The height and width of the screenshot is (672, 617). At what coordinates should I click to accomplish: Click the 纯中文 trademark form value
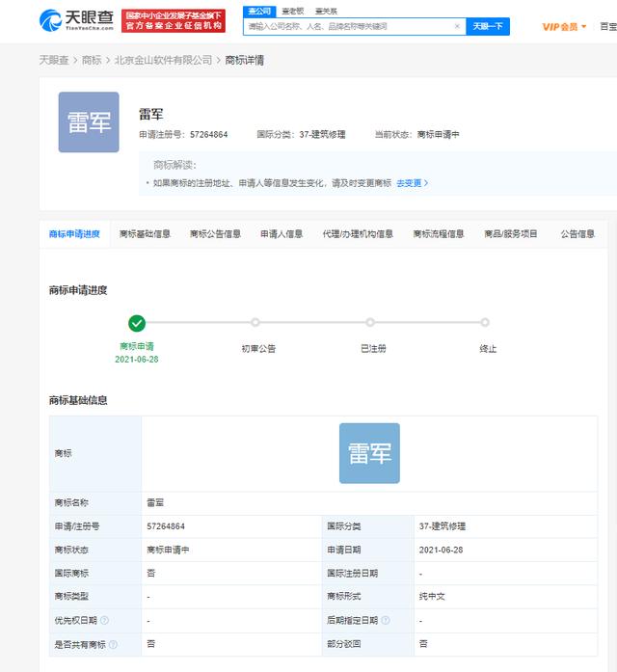(432, 596)
